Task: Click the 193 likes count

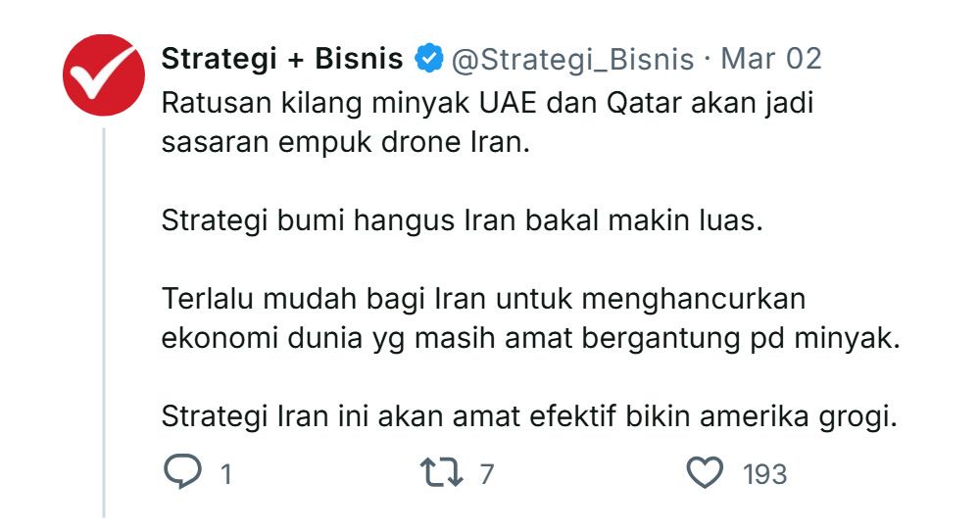Action: 764,474
